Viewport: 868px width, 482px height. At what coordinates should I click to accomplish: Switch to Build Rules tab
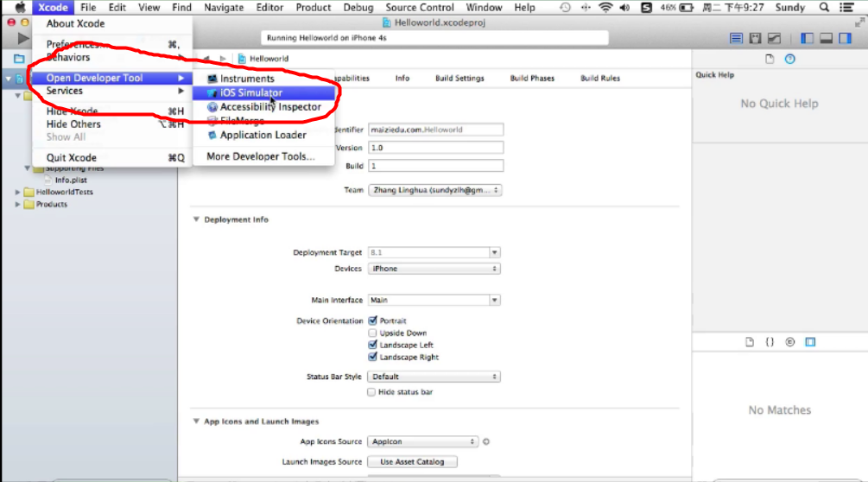600,78
